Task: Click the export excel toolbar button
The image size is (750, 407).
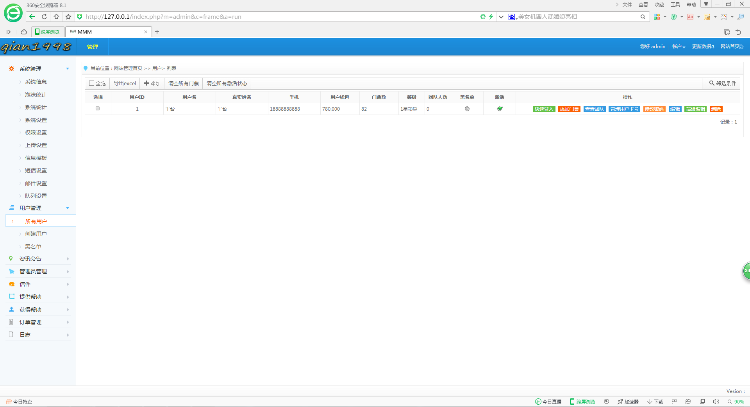Action: pos(124,83)
